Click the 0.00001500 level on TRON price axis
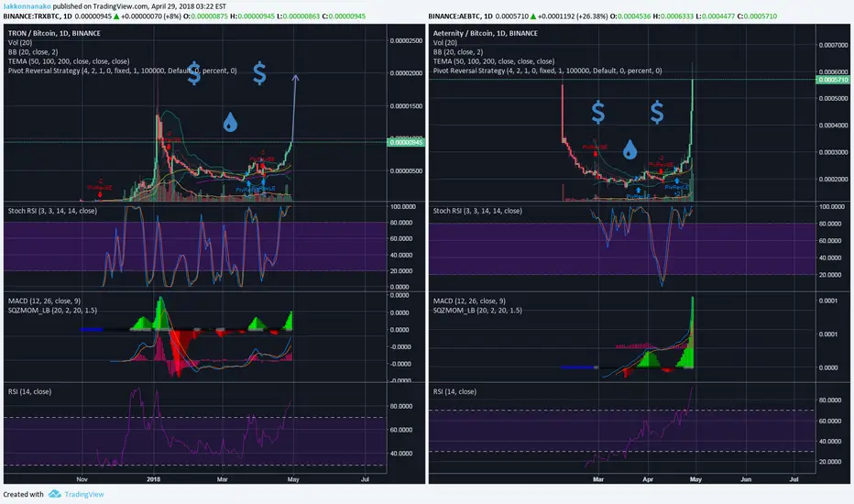The width and height of the screenshot is (854, 504). (x=406, y=105)
